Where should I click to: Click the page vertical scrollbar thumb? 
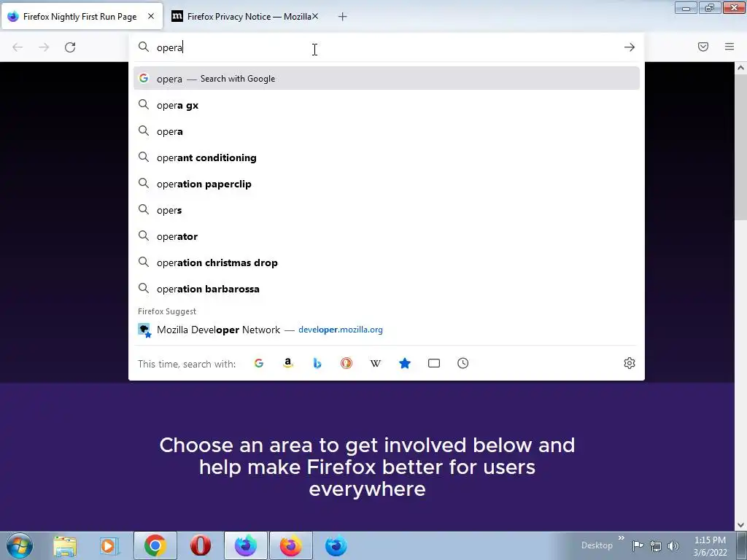click(x=740, y=146)
